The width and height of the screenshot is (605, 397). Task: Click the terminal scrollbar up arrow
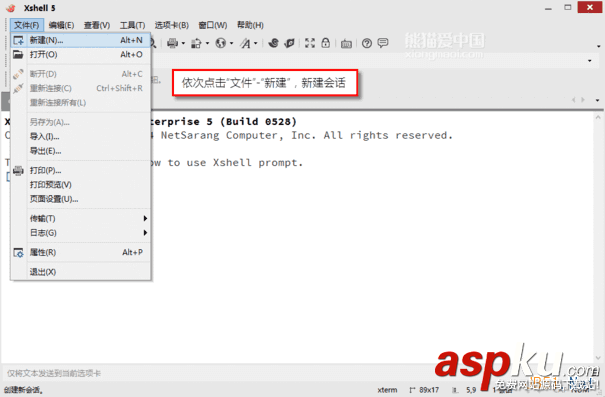(x=598, y=117)
